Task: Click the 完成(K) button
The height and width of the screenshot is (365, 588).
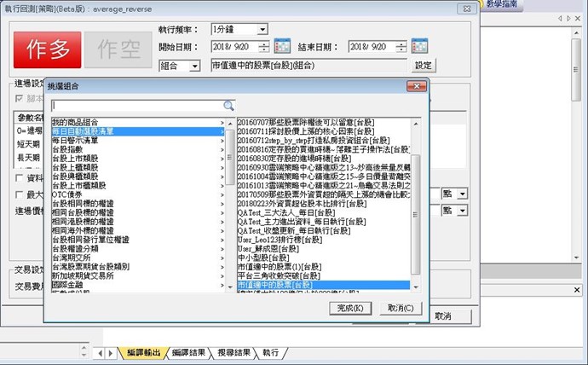Action: coord(350,307)
